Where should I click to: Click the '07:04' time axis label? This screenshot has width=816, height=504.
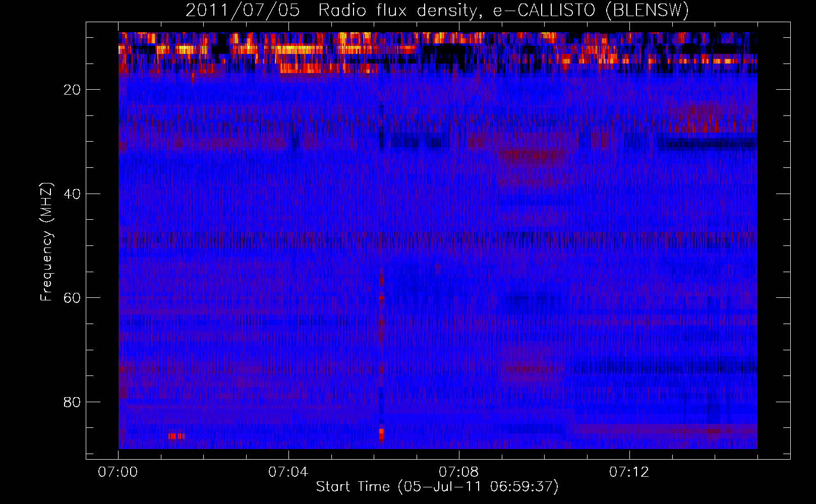point(288,472)
